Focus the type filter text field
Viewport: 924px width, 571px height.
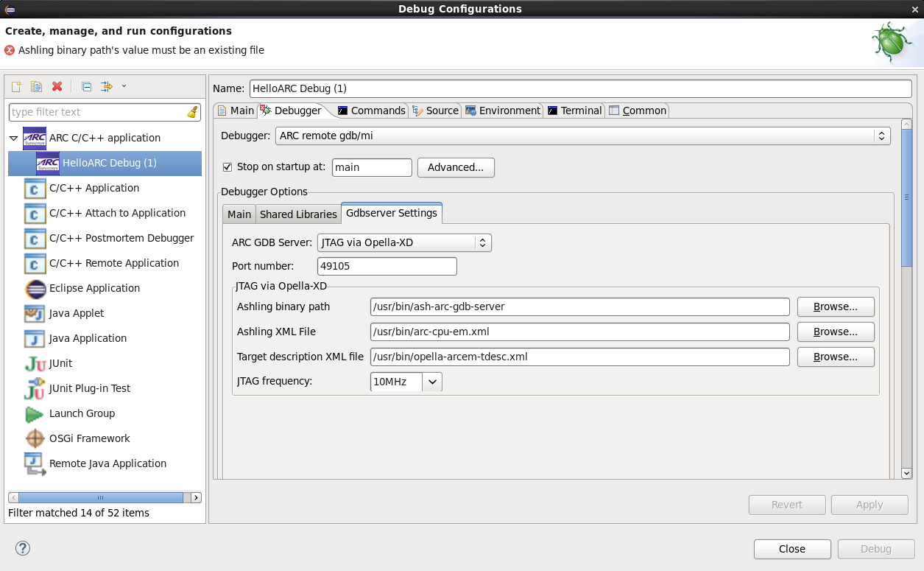click(97, 112)
